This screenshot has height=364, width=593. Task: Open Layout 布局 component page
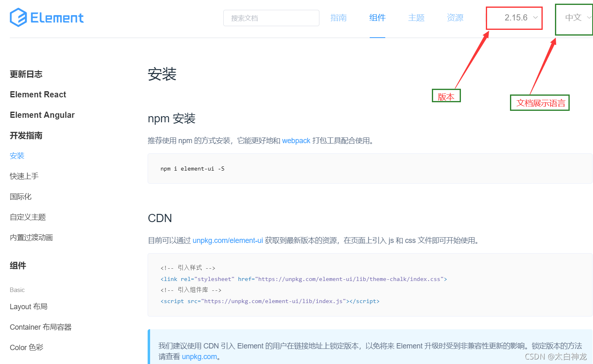point(29,307)
